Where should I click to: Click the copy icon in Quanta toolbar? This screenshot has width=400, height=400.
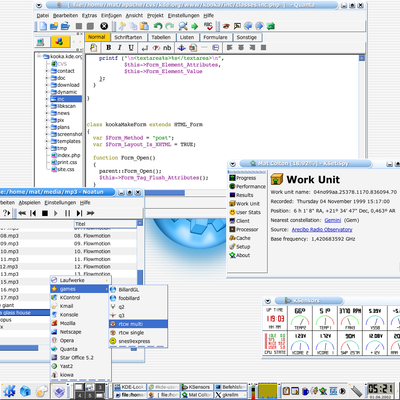133,26
